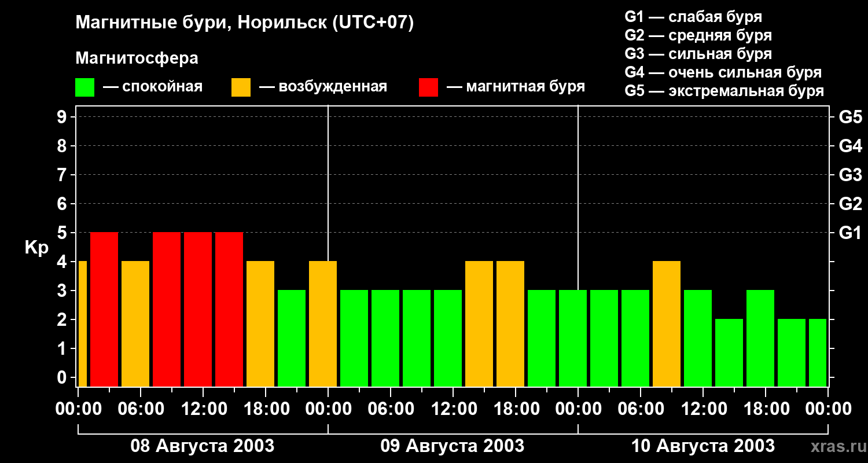This screenshot has width=868, height=463.
Task: Click the '08 Августа 2003' date label
Action: (203, 446)
